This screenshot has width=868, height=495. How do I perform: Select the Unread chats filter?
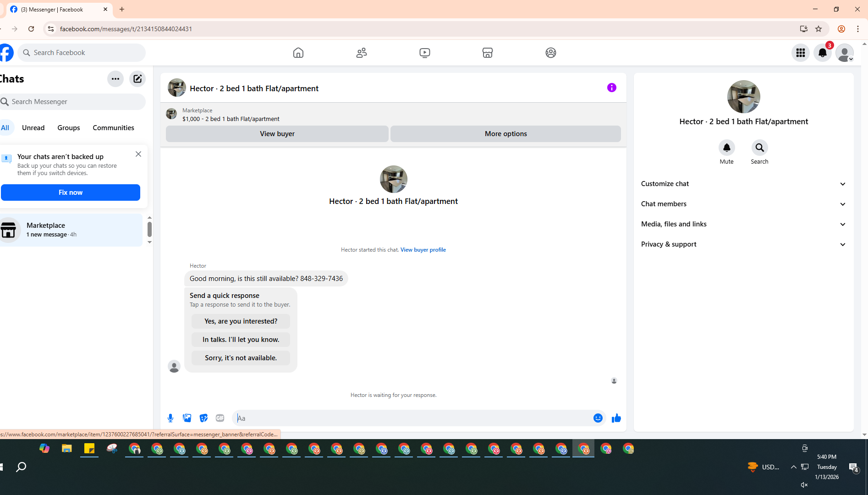[x=33, y=128]
